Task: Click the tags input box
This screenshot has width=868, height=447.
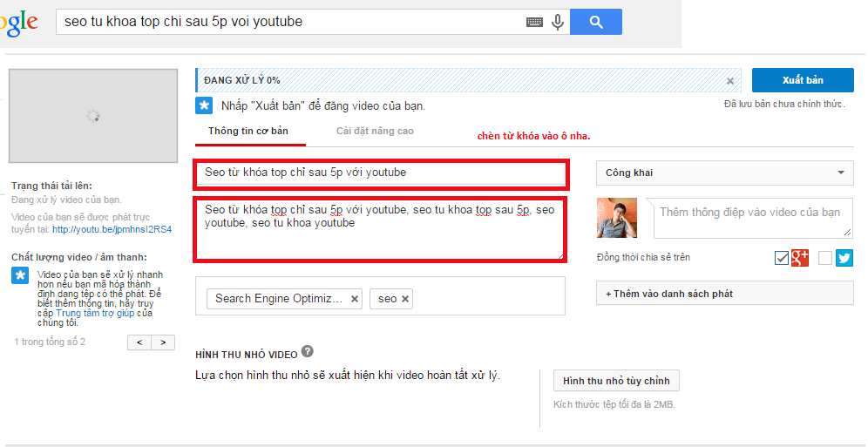Action: pos(380,296)
